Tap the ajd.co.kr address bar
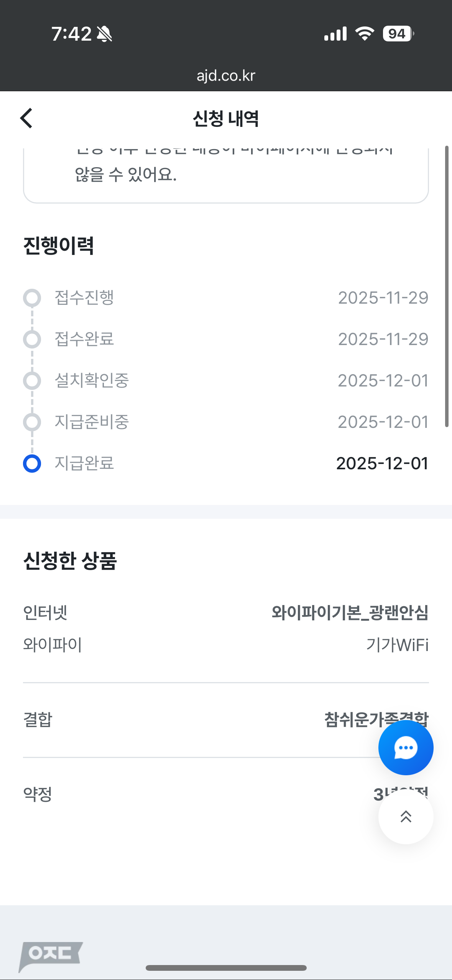Screen dimensions: 452x980 click(x=226, y=76)
